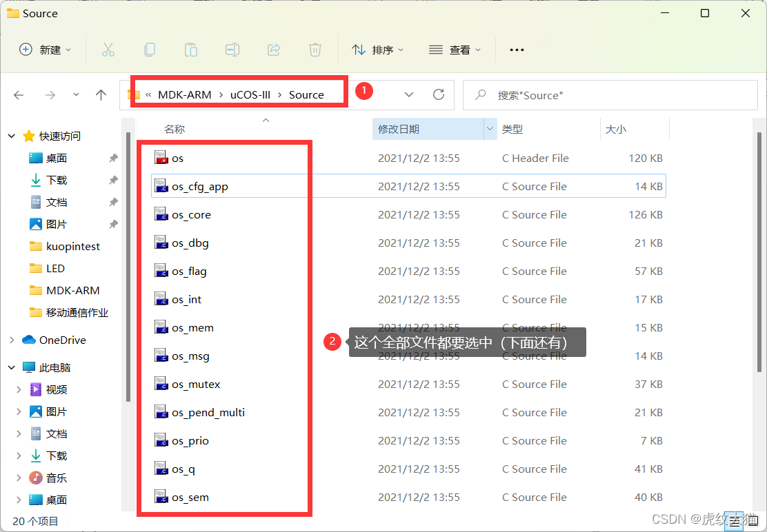Click the Cut scissors icon
This screenshot has width=767, height=532.
(108, 50)
